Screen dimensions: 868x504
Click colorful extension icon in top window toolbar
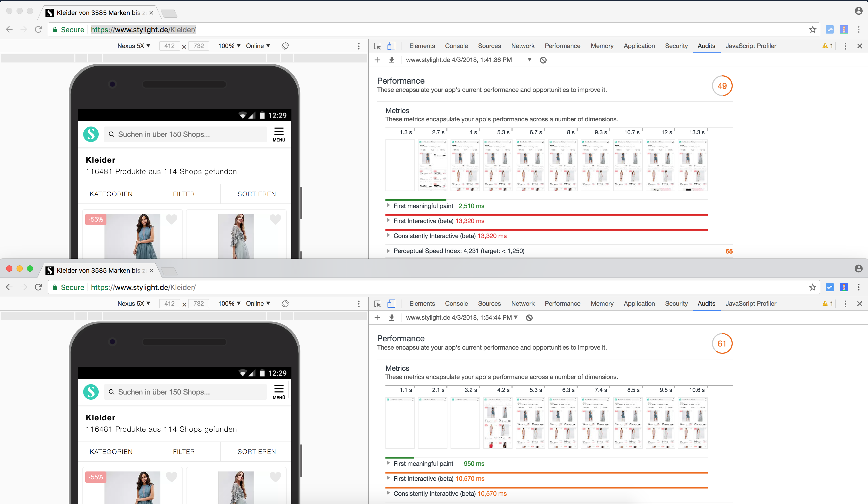[x=844, y=30]
